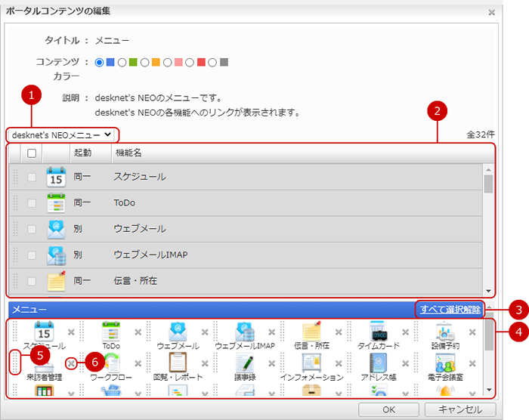Image resolution: width=529 pixels, height=420 pixels.
Task: Click the 起動 column header
Action: coord(82,153)
